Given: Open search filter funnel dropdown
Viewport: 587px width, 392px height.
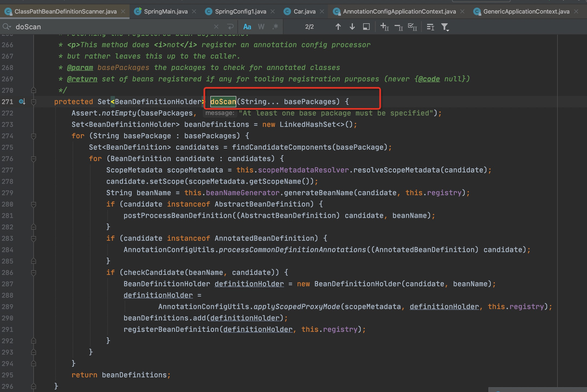Looking at the screenshot, I should pos(445,27).
